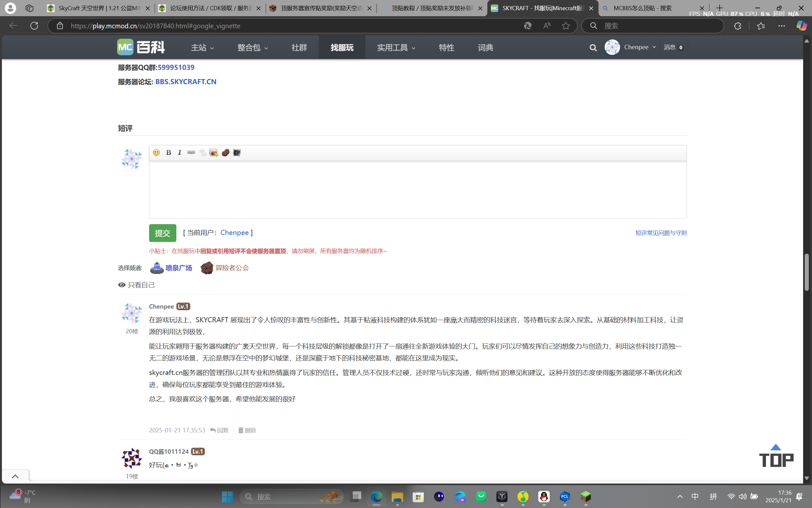Click the faded unlink icon in editor toolbar
Viewport: 812px width, 508px height.
(202, 152)
